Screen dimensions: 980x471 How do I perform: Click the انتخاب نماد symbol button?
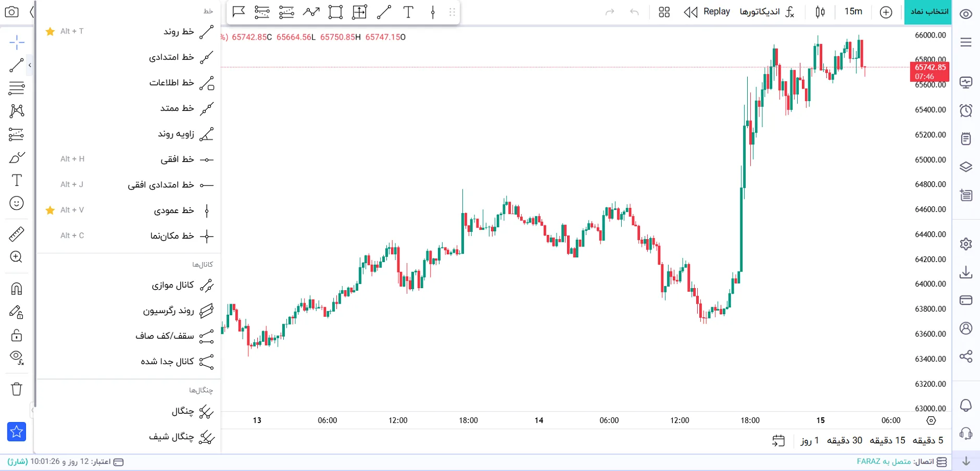928,12
